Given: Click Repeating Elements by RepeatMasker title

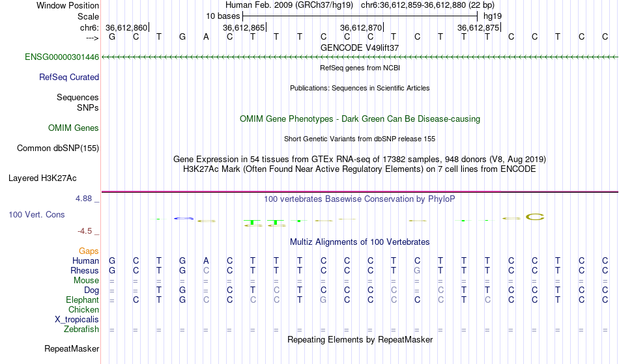Looking at the screenshot, I should 360,340.
